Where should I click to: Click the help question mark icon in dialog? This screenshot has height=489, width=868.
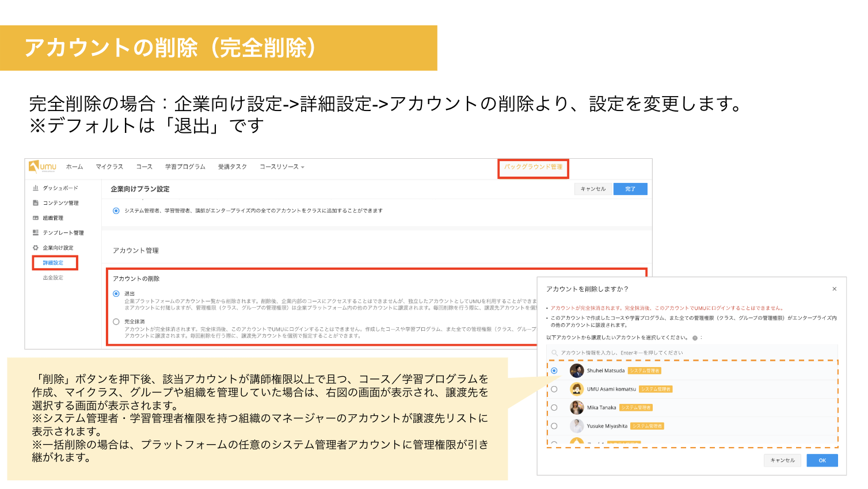695,338
